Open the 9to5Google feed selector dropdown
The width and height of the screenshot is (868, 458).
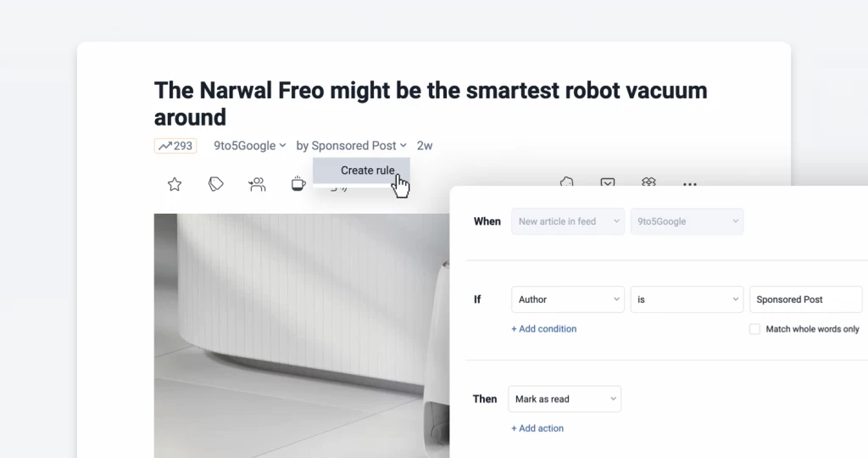point(687,221)
